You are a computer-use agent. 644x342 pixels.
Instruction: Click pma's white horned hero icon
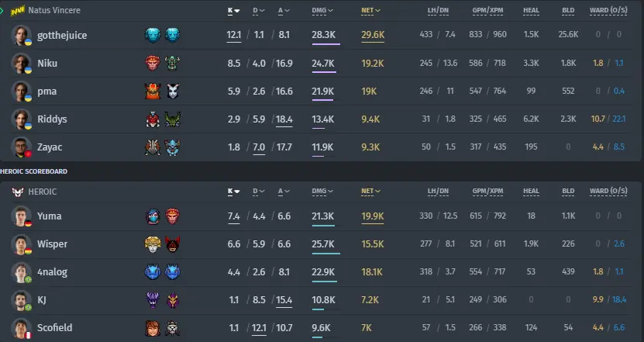tap(173, 92)
